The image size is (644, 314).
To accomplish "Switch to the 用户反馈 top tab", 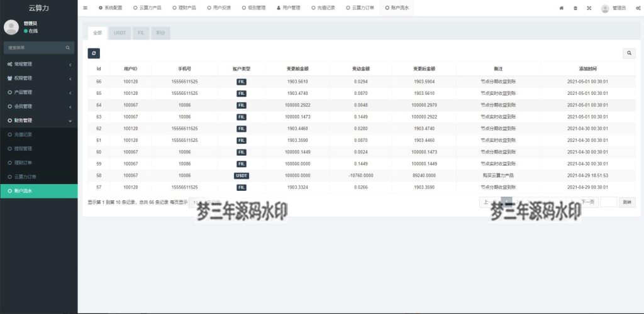I will 219,8.
